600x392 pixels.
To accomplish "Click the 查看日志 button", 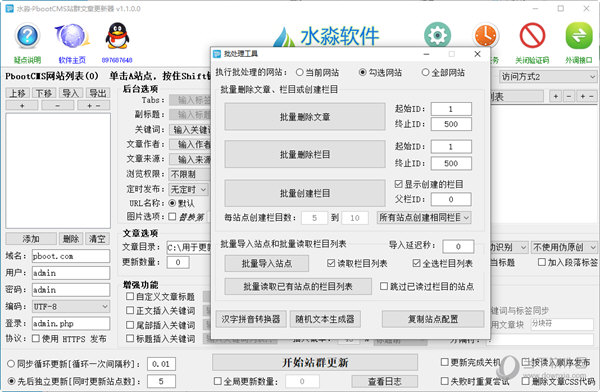I will click(x=385, y=381).
